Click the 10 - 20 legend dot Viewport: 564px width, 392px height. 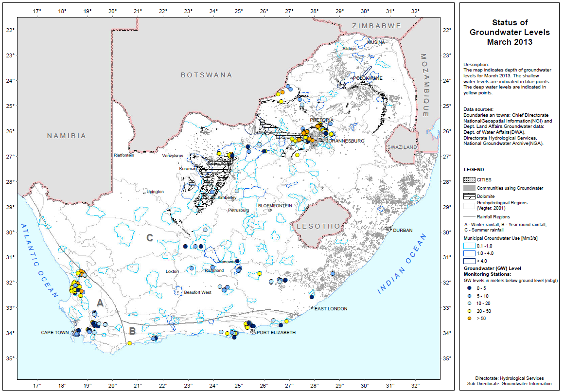(470, 303)
